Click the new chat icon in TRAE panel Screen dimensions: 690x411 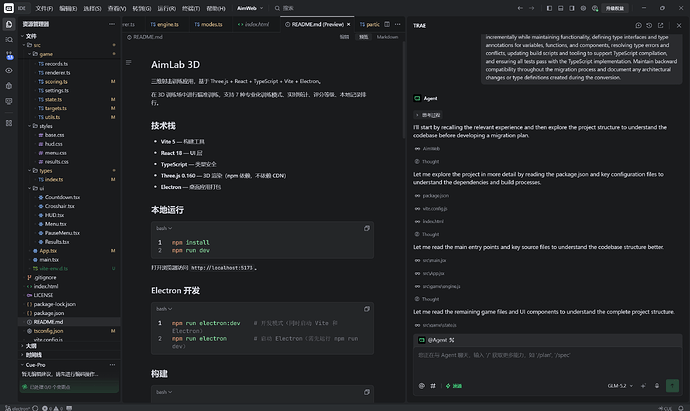click(x=639, y=26)
